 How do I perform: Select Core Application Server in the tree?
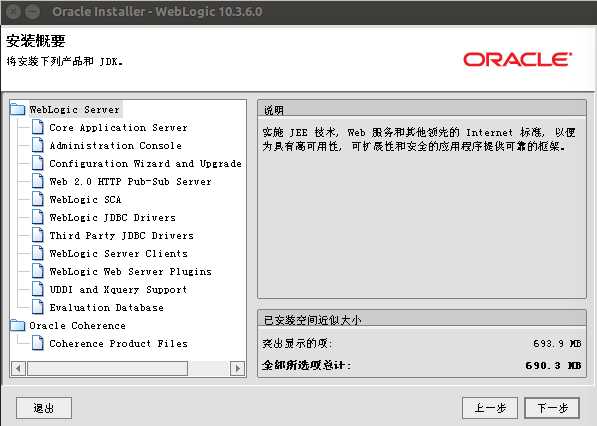pos(118,128)
